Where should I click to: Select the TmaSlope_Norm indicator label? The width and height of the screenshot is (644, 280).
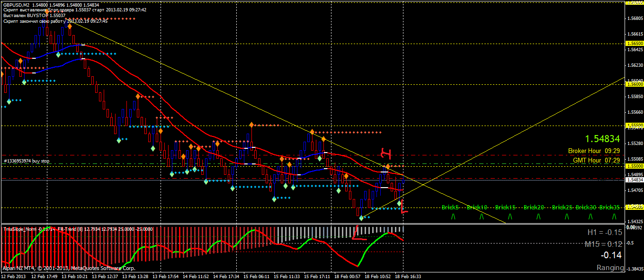point(30,229)
